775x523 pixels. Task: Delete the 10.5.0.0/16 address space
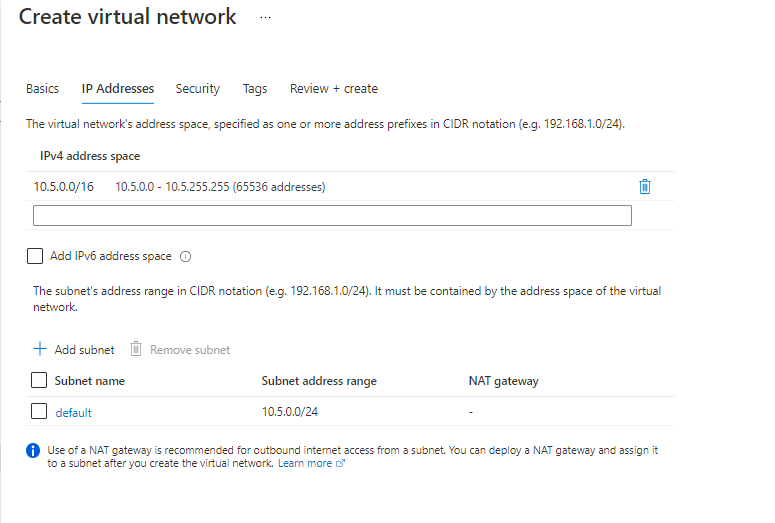point(645,187)
